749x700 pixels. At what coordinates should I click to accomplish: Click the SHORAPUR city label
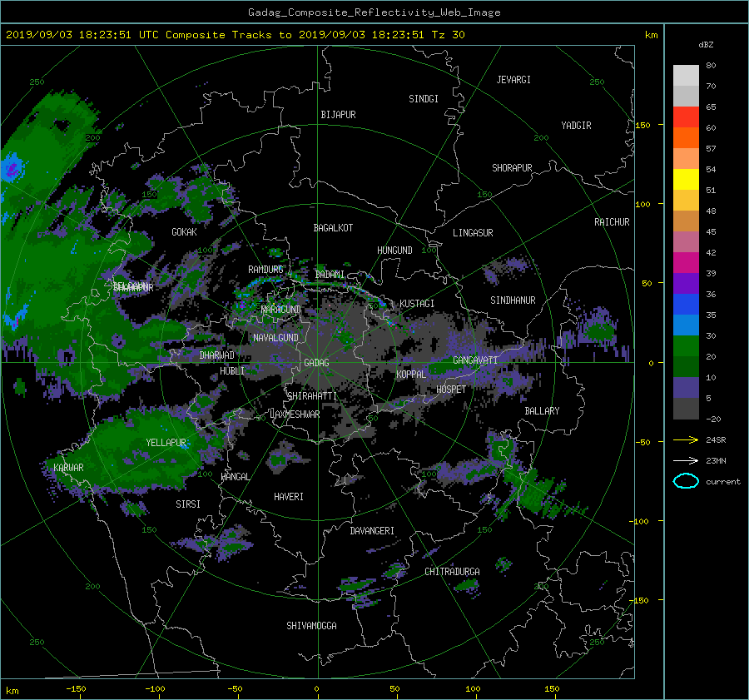point(512,168)
